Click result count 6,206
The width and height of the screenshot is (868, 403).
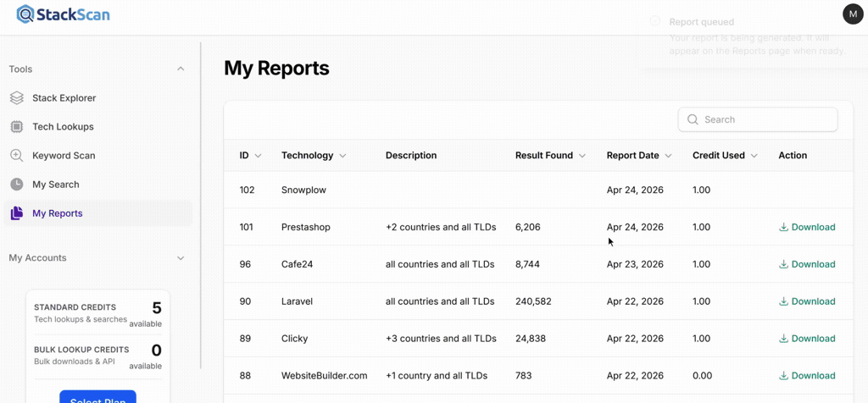(x=527, y=227)
